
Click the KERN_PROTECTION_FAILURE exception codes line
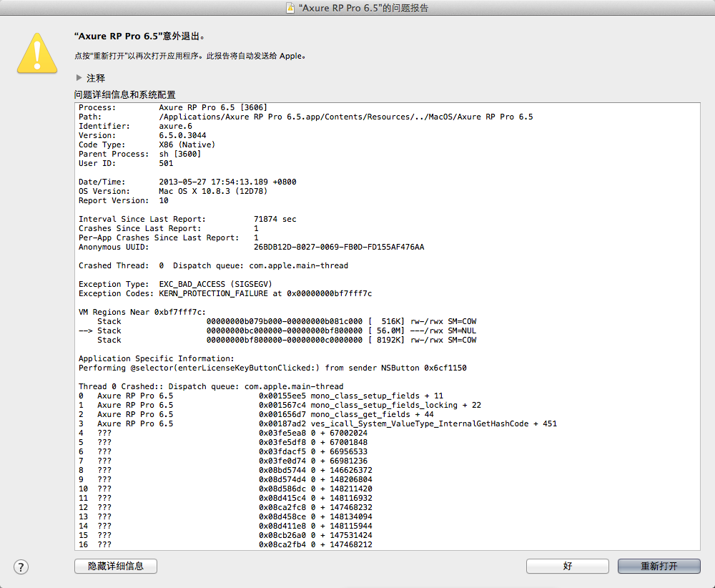(225, 294)
